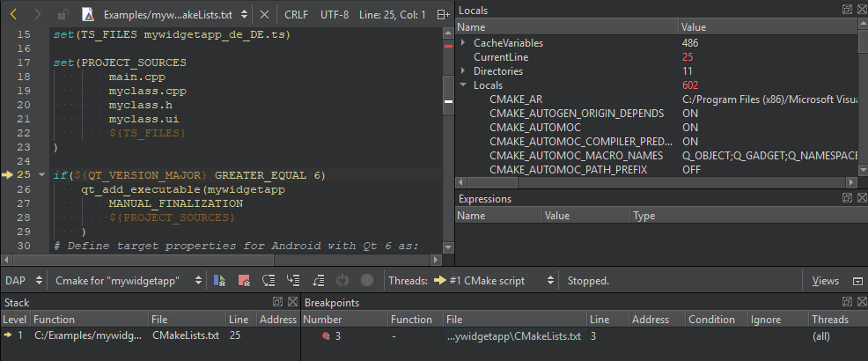Click the Continue debugging icon

pyautogui.click(x=220, y=281)
